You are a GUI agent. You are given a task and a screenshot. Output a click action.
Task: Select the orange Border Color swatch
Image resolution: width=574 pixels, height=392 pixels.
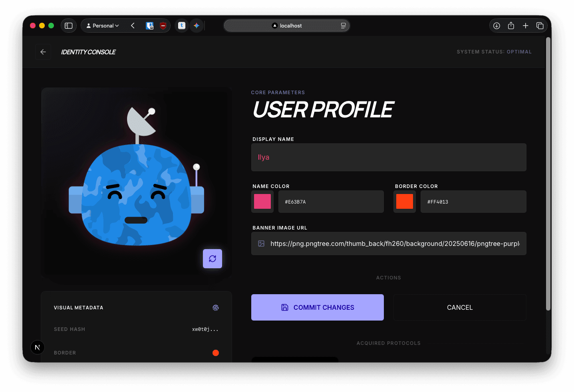404,202
